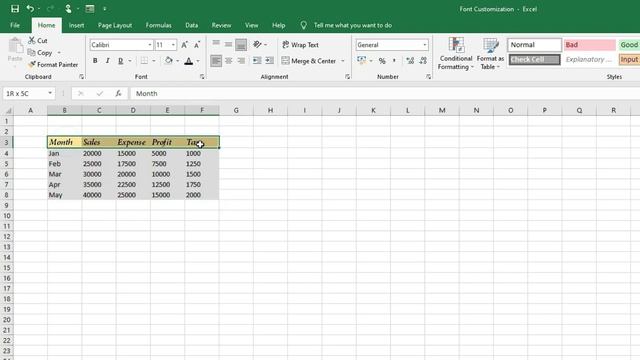Apply the Bad cell style
The image size is (640, 360).
[x=589, y=45]
